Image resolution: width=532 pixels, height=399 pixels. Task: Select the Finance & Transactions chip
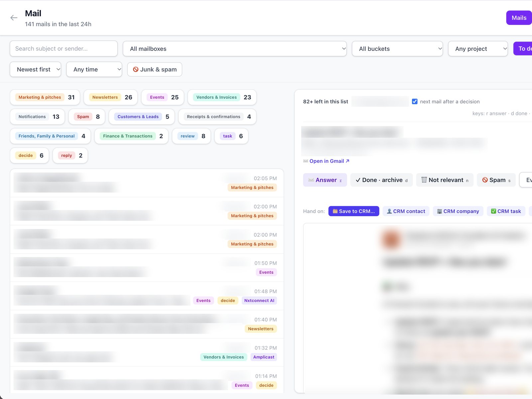(131, 136)
